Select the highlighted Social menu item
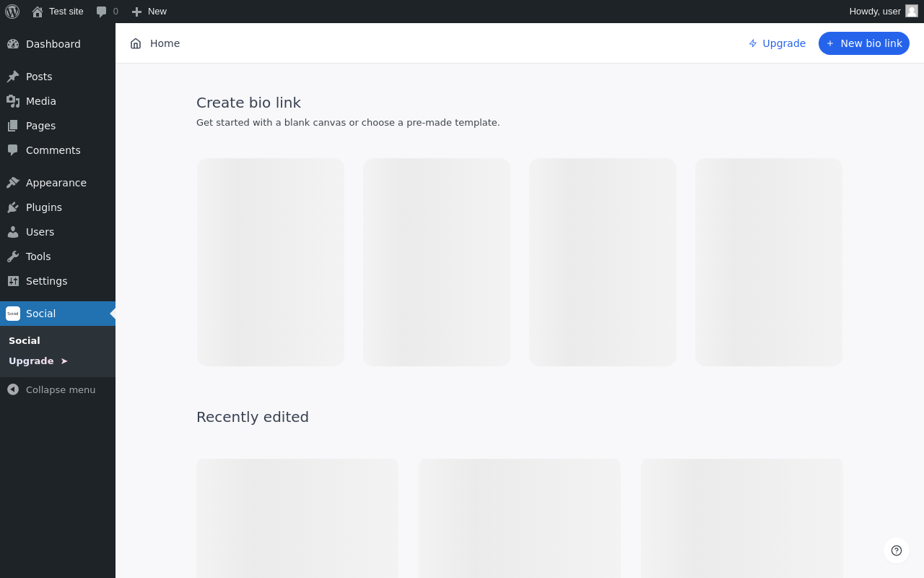 58,314
